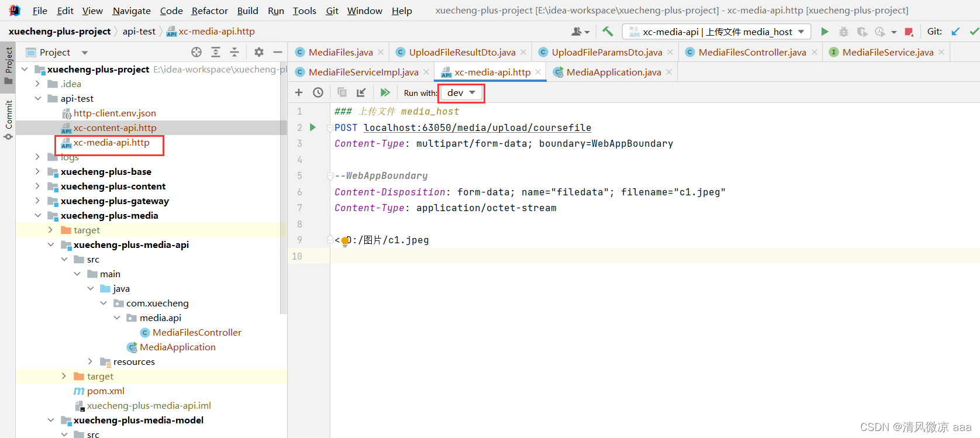Open the Git menu
Image resolution: width=980 pixels, height=438 pixels.
pyautogui.click(x=332, y=11)
